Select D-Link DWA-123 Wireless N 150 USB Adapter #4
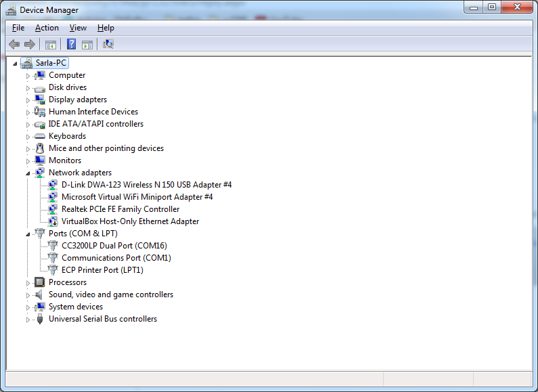Image resolution: width=538 pixels, height=392 pixels. coord(146,185)
